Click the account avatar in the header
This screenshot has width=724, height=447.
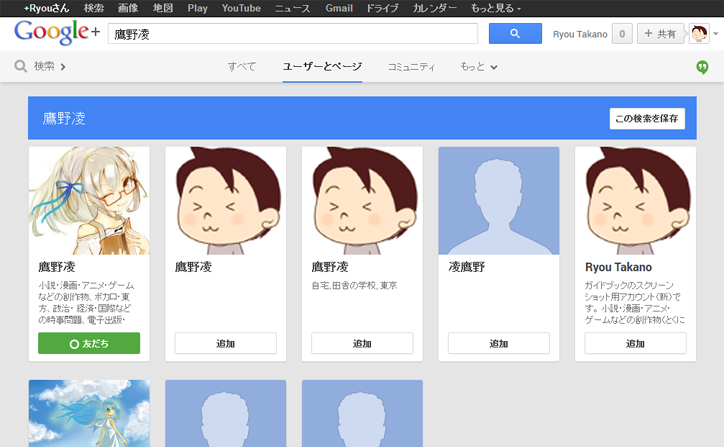699,34
